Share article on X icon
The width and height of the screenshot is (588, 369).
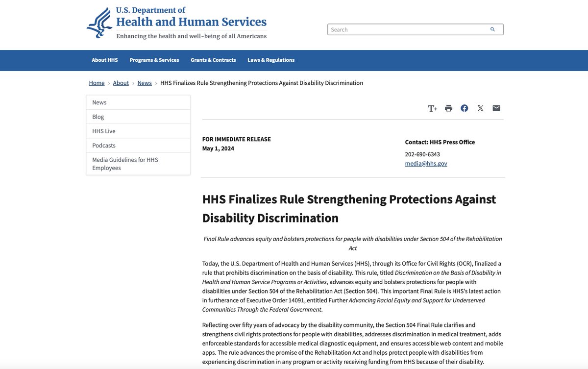point(480,108)
